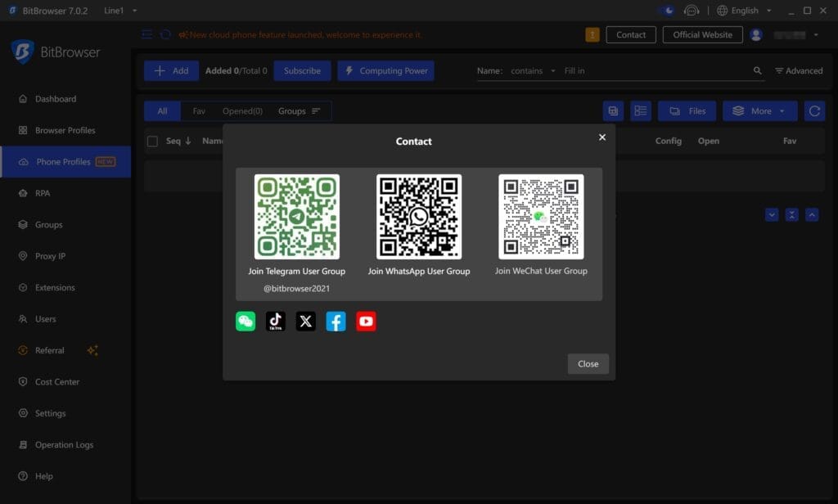The height and width of the screenshot is (504, 838).
Task: Click the WhatsApp QR code
Action: tap(419, 217)
